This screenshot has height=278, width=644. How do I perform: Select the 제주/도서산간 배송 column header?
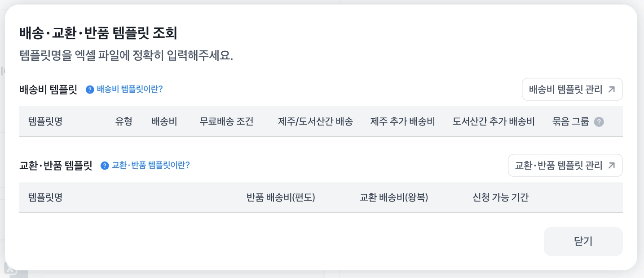point(315,121)
